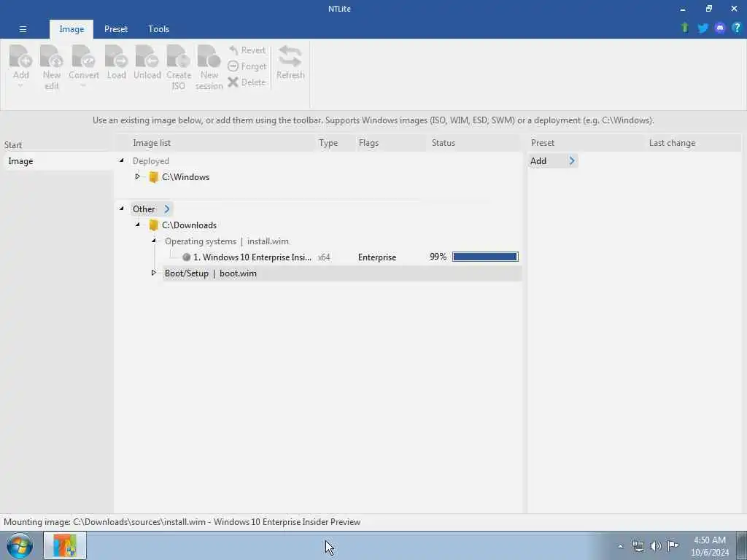Click the C:\Windows folder icon
This screenshot has width=747, height=560.
pyautogui.click(x=153, y=177)
